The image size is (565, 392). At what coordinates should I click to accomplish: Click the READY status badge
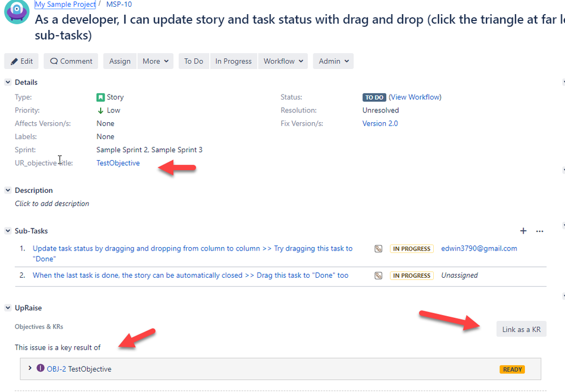pyautogui.click(x=512, y=369)
